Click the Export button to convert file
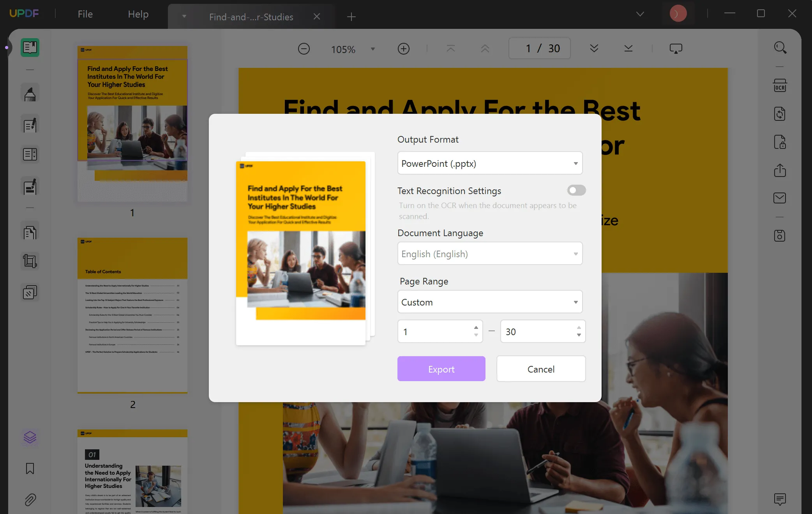This screenshot has height=514, width=812. [x=441, y=368]
